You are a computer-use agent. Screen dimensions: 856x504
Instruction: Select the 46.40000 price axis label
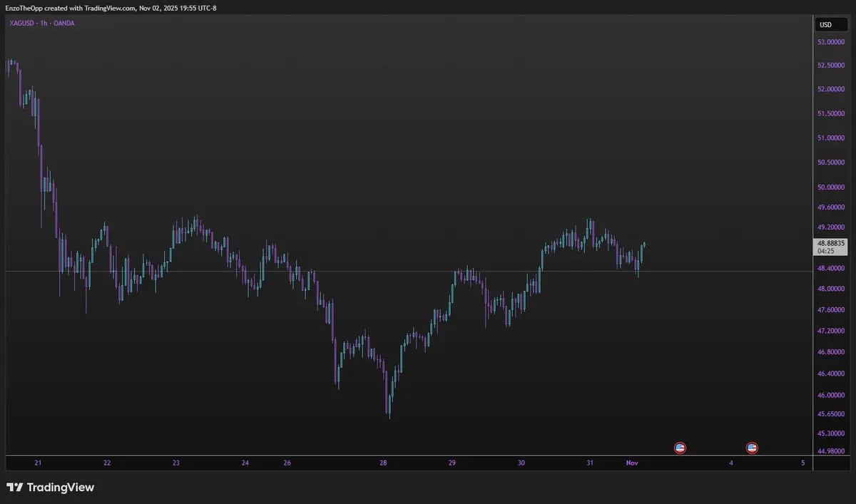[x=831, y=374]
